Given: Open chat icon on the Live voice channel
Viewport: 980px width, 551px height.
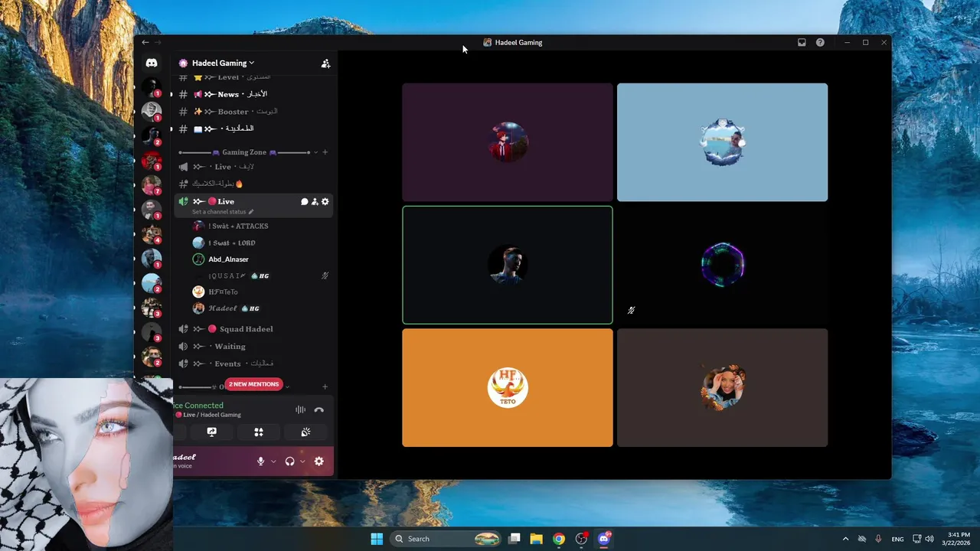Looking at the screenshot, I should coord(304,201).
